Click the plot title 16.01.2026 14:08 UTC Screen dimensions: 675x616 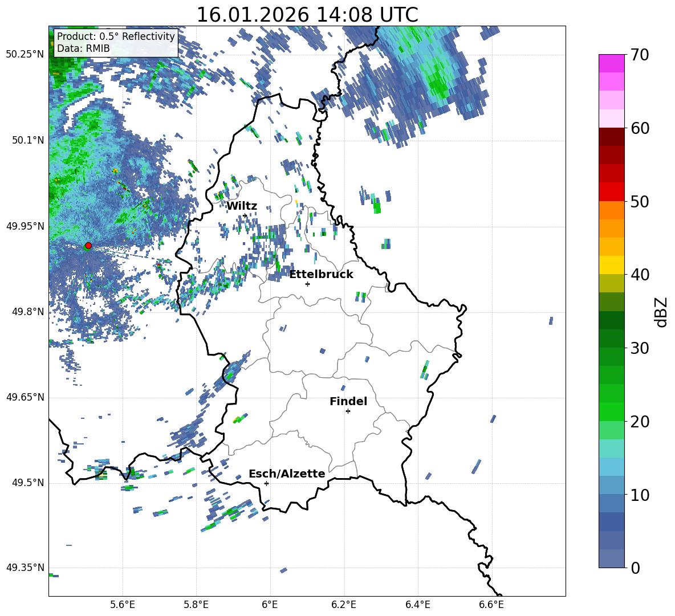pyautogui.click(x=307, y=15)
